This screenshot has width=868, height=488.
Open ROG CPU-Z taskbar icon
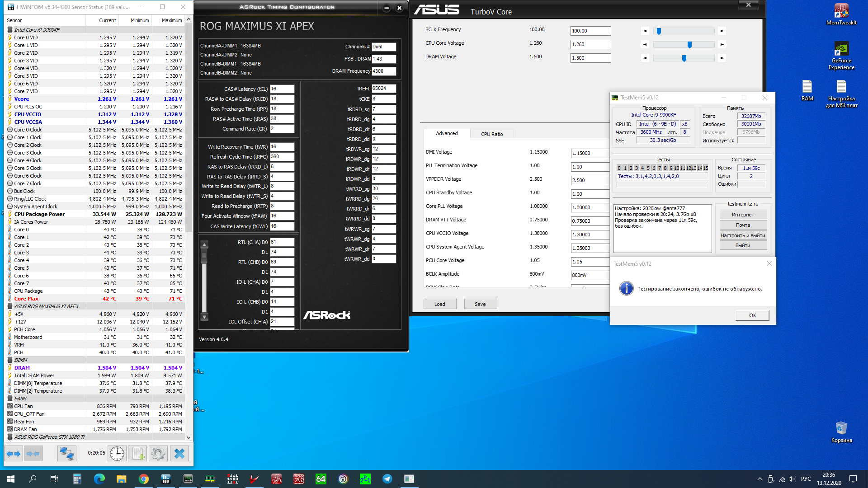(x=298, y=479)
